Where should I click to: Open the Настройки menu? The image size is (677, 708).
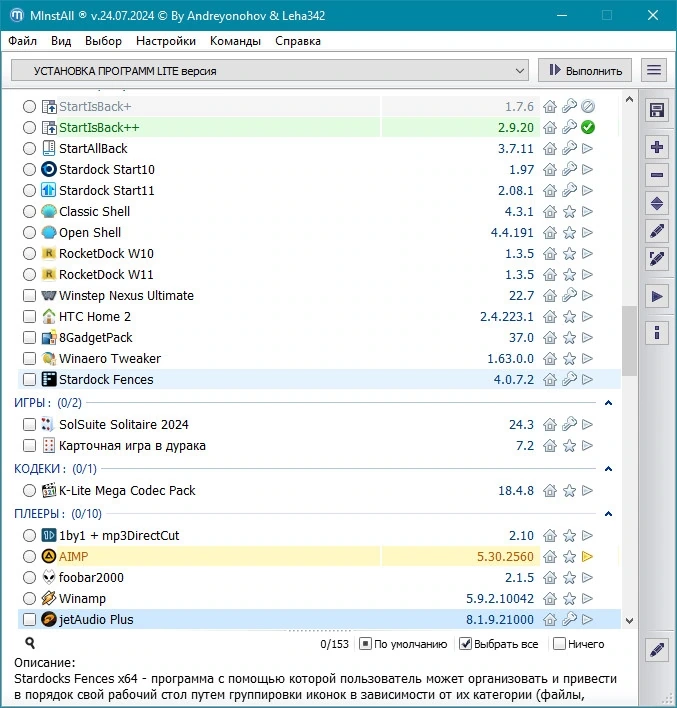click(x=166, y=41)
